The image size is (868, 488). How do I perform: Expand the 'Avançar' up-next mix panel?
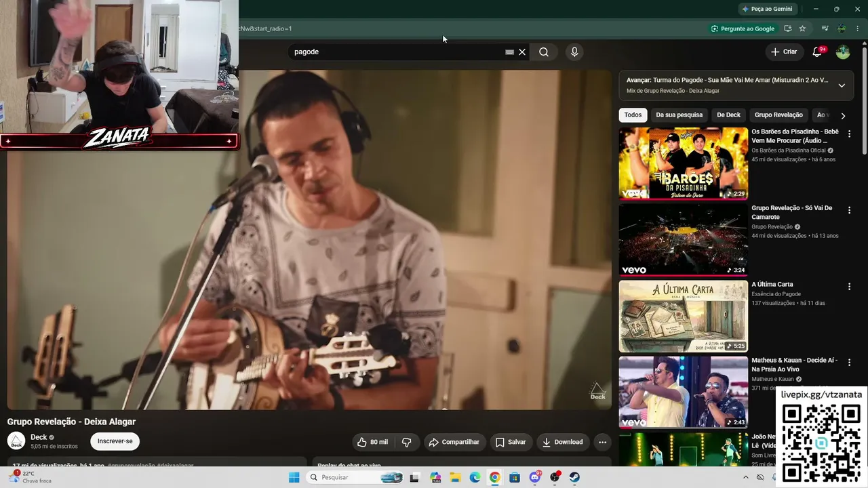point(842,85)
